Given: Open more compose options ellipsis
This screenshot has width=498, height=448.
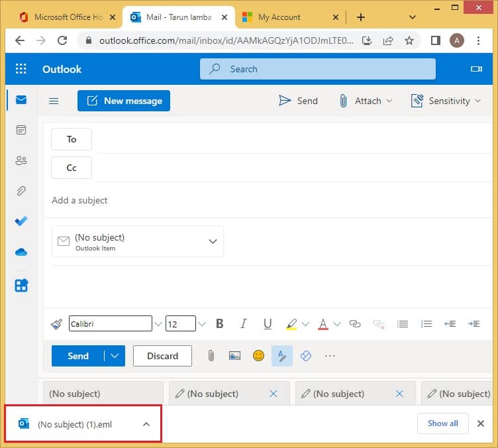Looking at the screenshot, I should point(330,356).
